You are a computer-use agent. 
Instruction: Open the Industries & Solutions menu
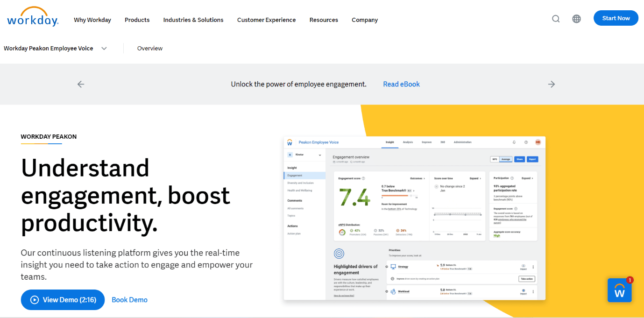point(193,20)
